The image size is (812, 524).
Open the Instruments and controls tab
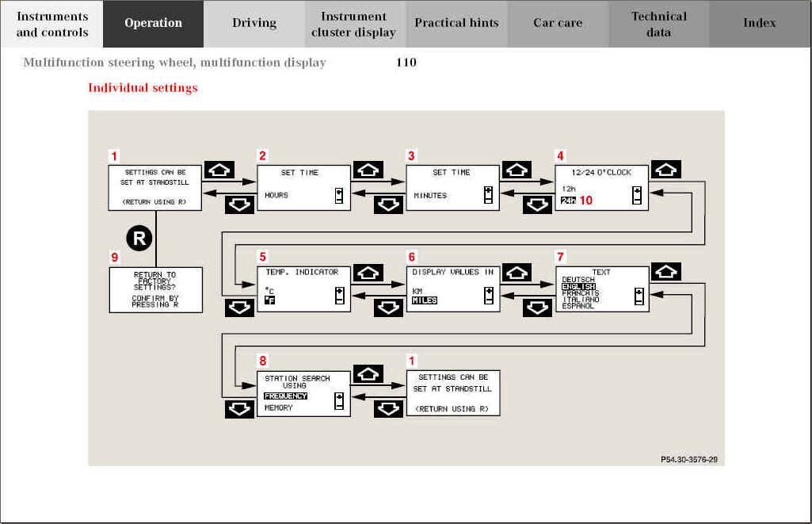(x=52, y=24)
